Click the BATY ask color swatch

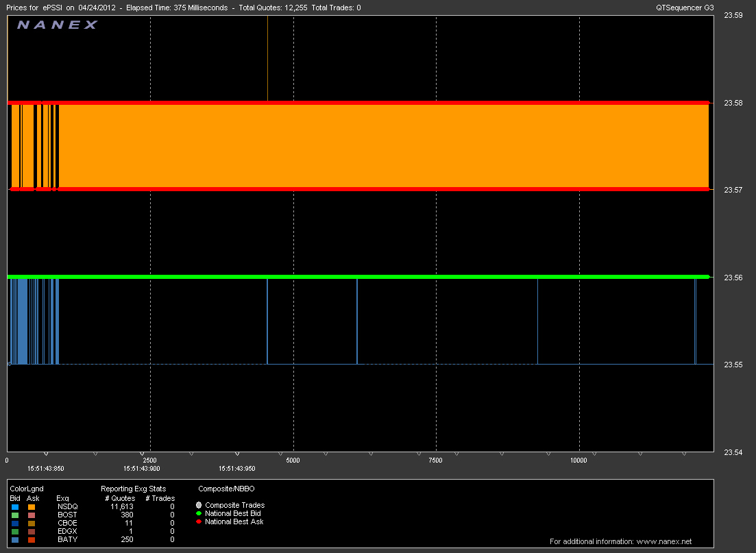pos(31,539)
